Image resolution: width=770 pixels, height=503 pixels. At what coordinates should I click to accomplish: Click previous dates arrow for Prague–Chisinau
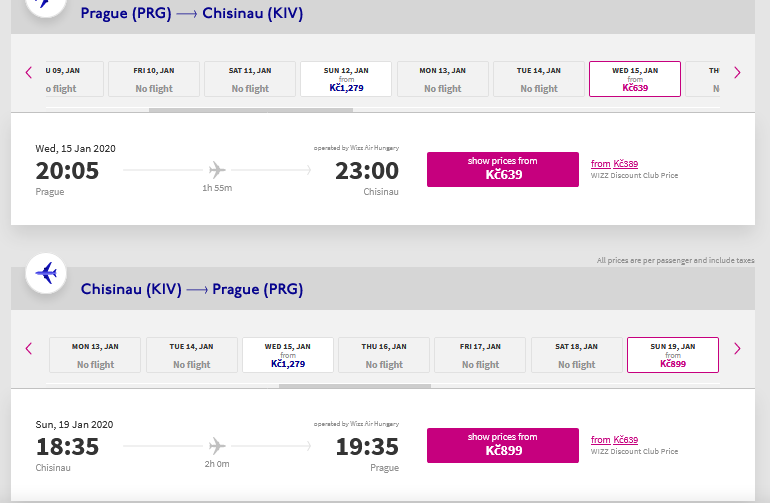[28, 73]
